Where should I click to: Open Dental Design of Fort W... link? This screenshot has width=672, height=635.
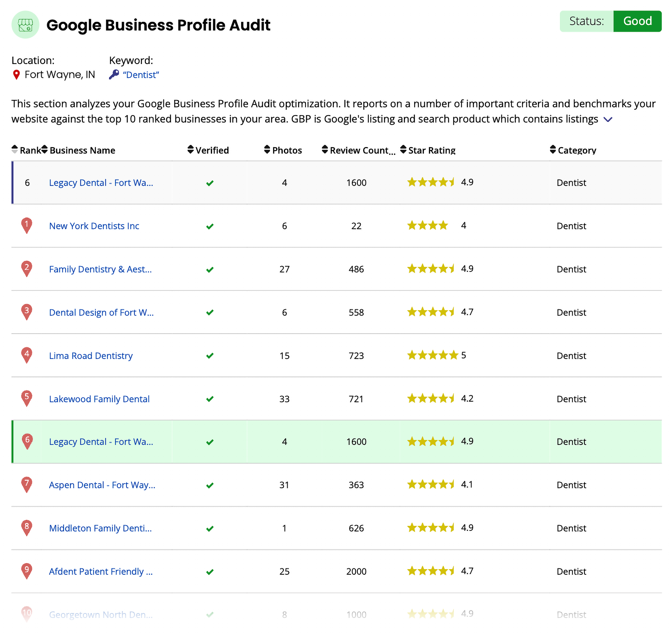102,312
